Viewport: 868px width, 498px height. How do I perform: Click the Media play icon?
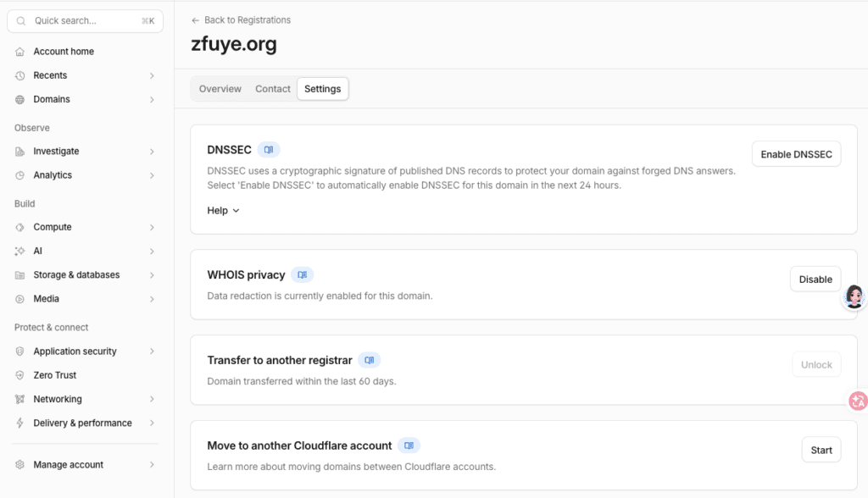point(20,299)
